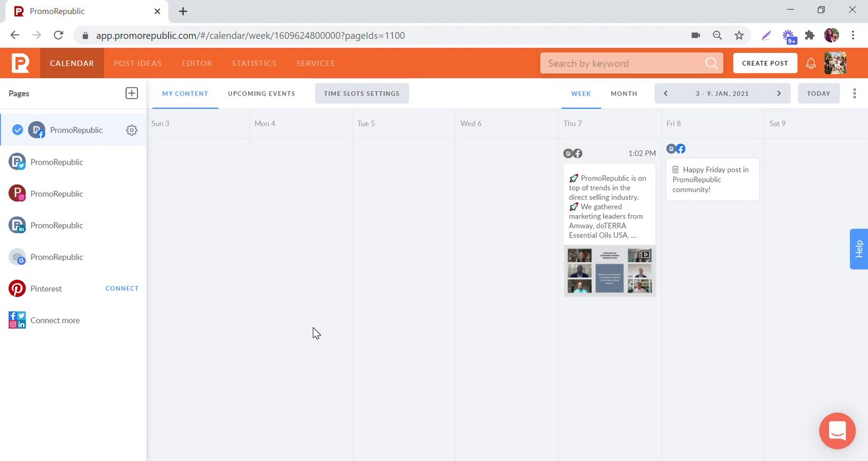Open the Happy Friday post card
Image resolution: width=868 pixels, height=461 pixels.
(712, 179)
